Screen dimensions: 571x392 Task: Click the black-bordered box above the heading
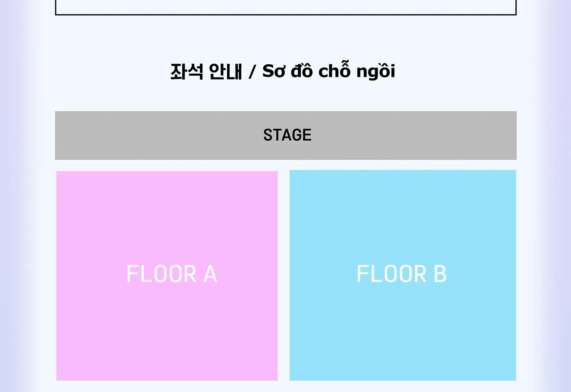[x=286, y=7]
